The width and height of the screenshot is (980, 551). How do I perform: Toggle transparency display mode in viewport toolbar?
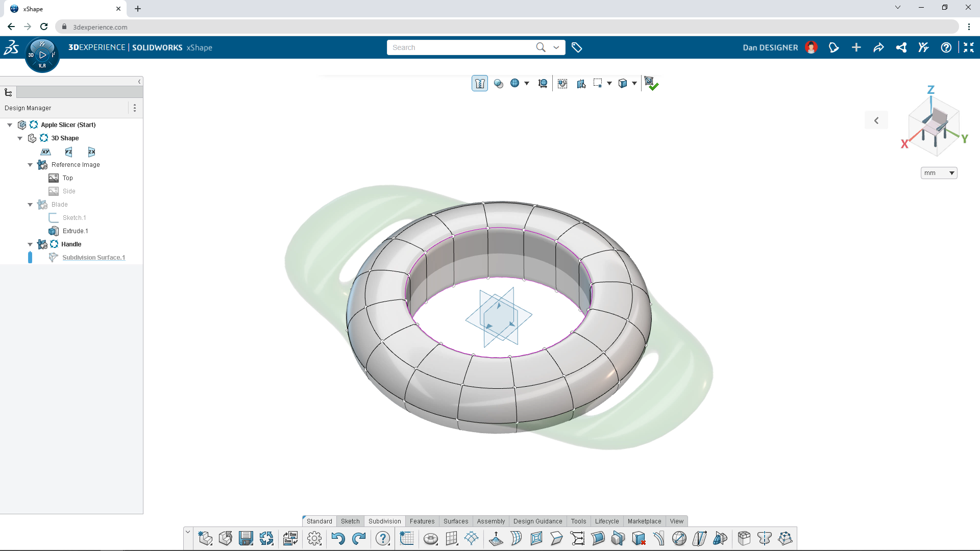(499, 83)
